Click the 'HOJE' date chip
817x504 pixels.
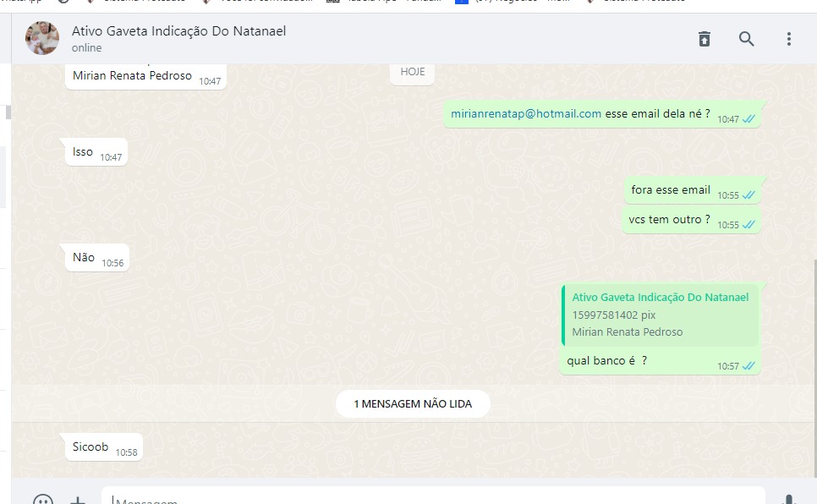413,72
